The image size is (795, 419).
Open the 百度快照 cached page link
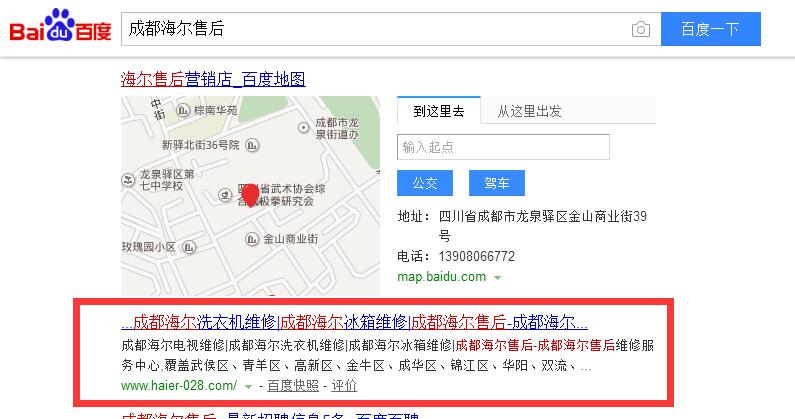click(x=293, y=385)
